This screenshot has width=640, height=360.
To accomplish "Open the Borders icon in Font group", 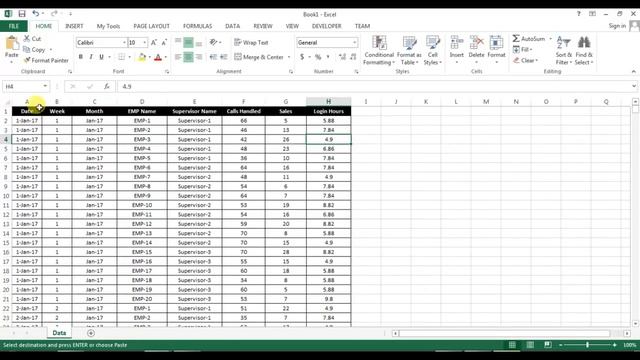I will (x=122, y=57).
